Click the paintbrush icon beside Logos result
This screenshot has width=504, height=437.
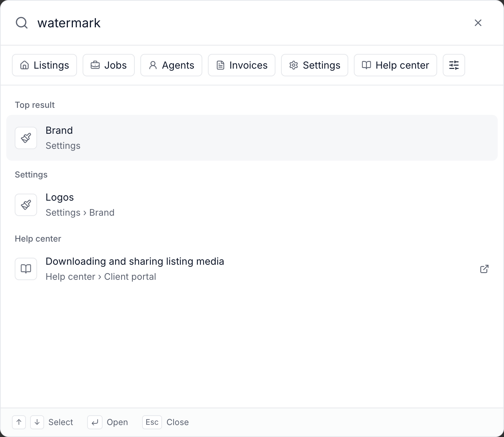pyautogui.click(x=26, y=205)
